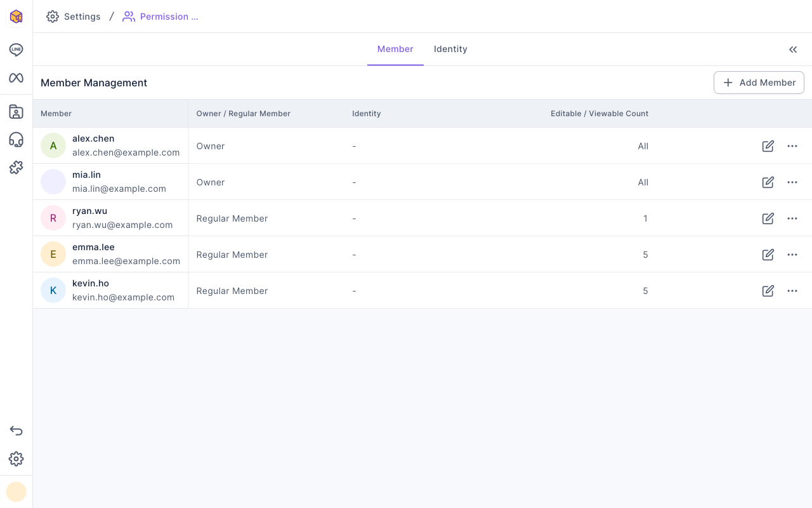Click the Member Management heading
Screen dimensions: 812x508
(94, 83)
